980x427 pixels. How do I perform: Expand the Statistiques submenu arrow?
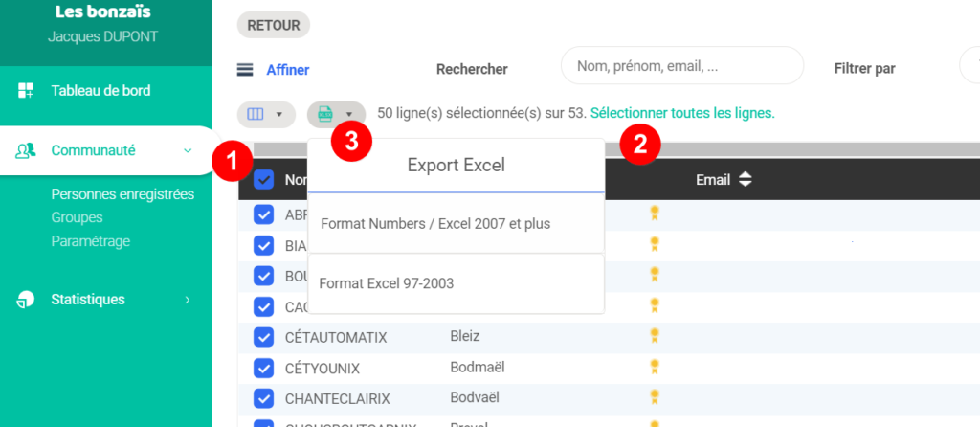(188, 300)
